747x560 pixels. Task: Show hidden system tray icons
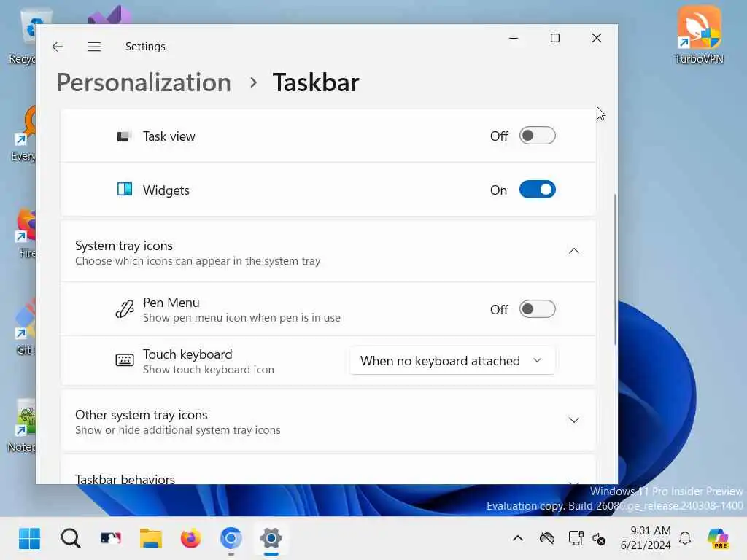click(x=518, y=539)
